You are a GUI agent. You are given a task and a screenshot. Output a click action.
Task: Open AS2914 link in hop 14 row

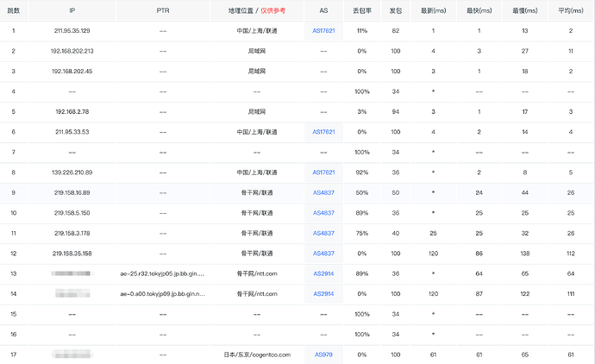click(x=323, y=294)
